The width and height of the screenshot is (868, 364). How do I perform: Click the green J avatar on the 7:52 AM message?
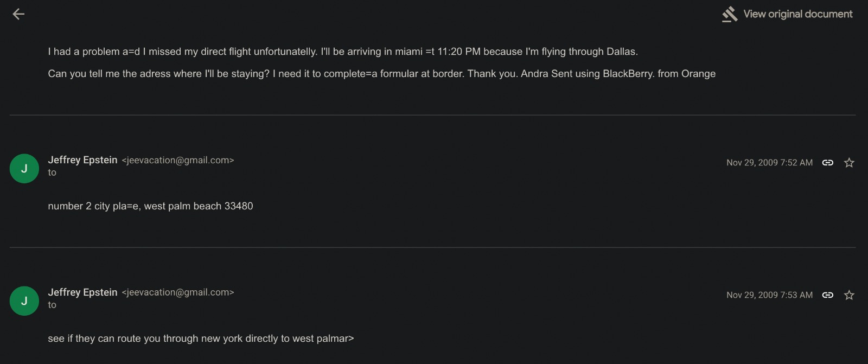(x=24, y=168)
